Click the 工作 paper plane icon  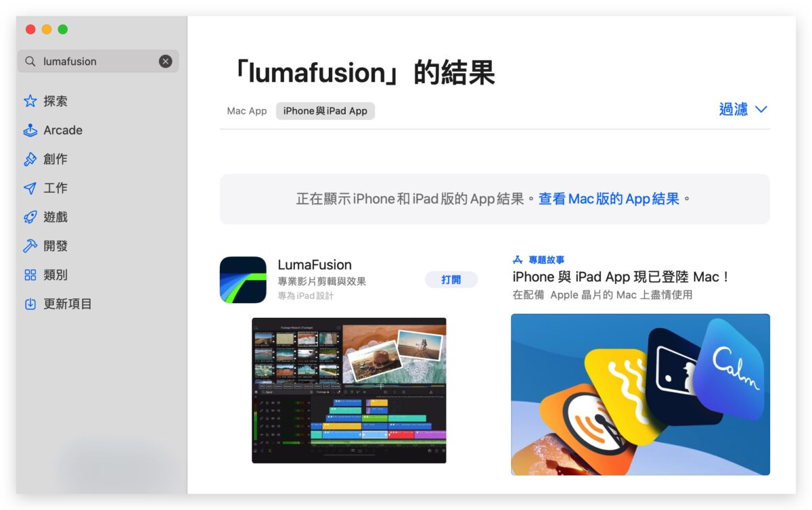click(x=30, y=189)
